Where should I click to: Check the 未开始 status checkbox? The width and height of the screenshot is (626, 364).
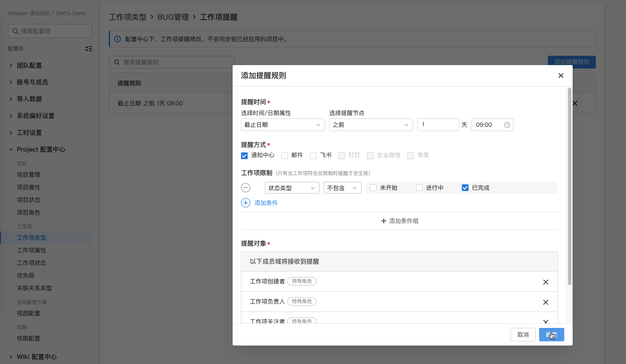pos(373,188)
